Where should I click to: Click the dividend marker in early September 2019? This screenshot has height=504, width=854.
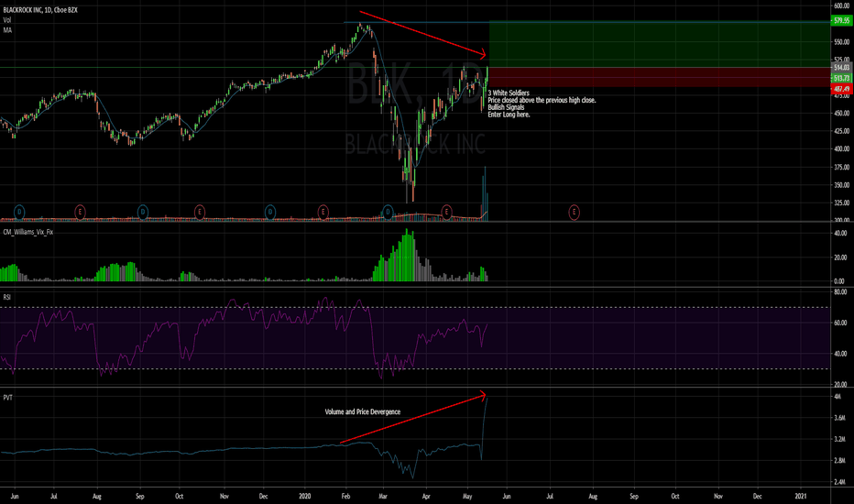click(143, 212)
